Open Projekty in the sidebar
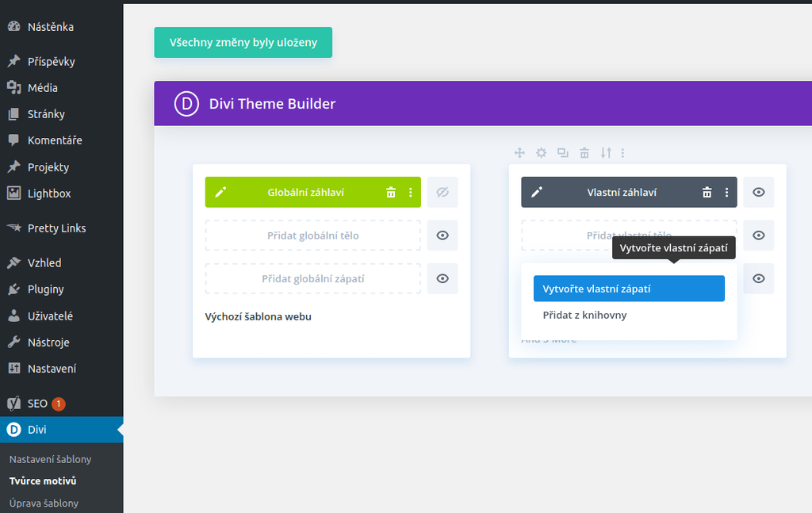The image size is (812, 513). pyautogui.click(x=48, y=167)
